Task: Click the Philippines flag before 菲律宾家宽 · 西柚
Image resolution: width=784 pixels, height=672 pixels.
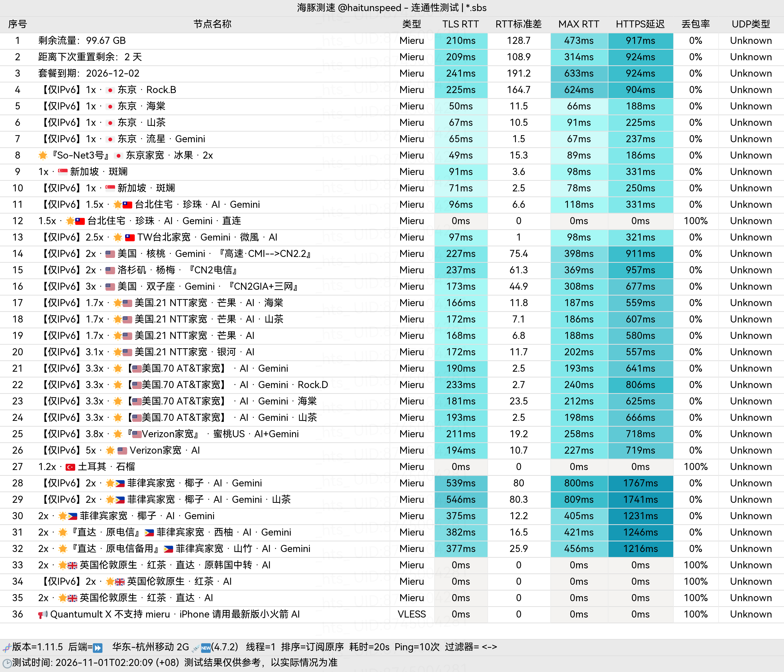Action: 149,533
